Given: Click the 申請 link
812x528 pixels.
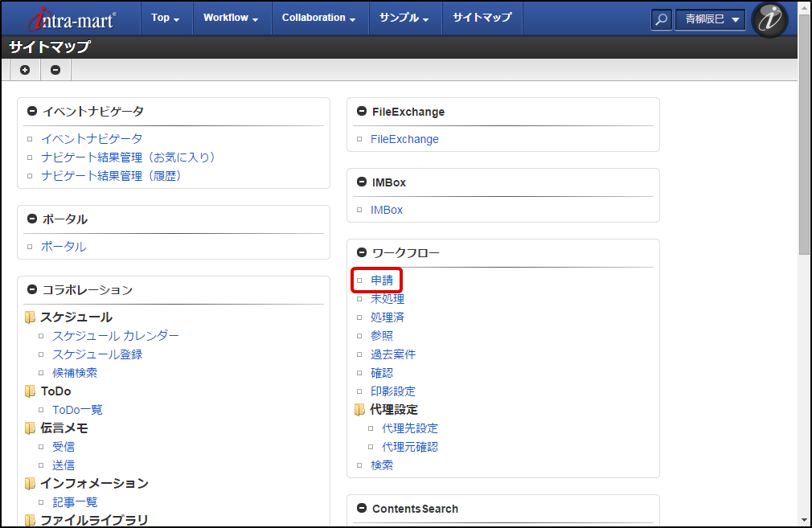Looking at the screenshot, I should (382, 280).
